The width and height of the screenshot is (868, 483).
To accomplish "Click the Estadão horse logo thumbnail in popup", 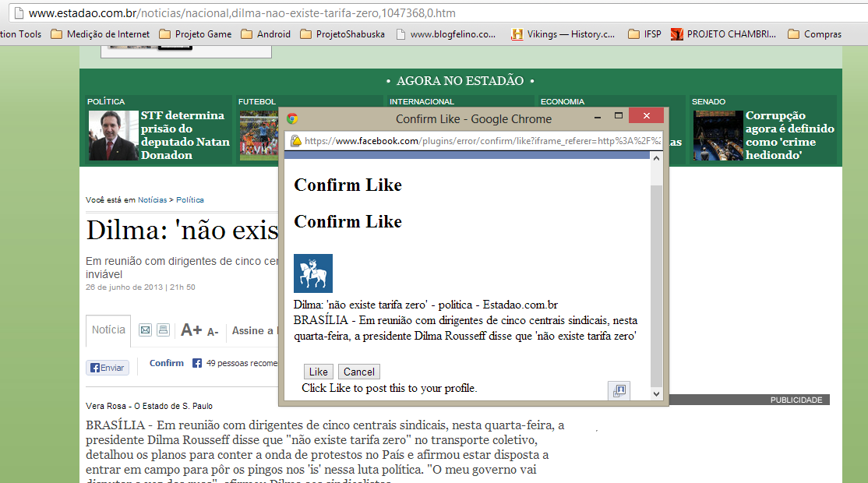I will [x=313, y=273].
